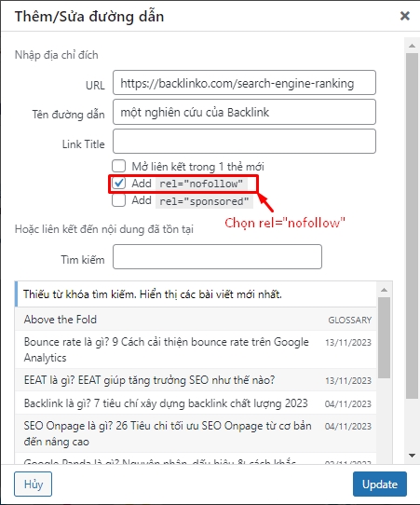Click the Tìm kiếm search field
Viewport: 420px width, 505px height.
pos(217,256)
